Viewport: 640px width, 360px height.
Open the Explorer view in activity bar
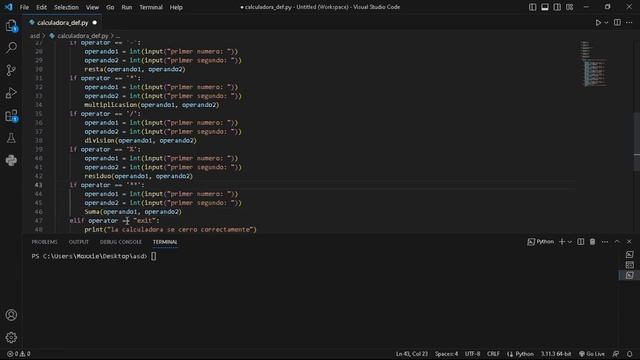tap(11, 26)
